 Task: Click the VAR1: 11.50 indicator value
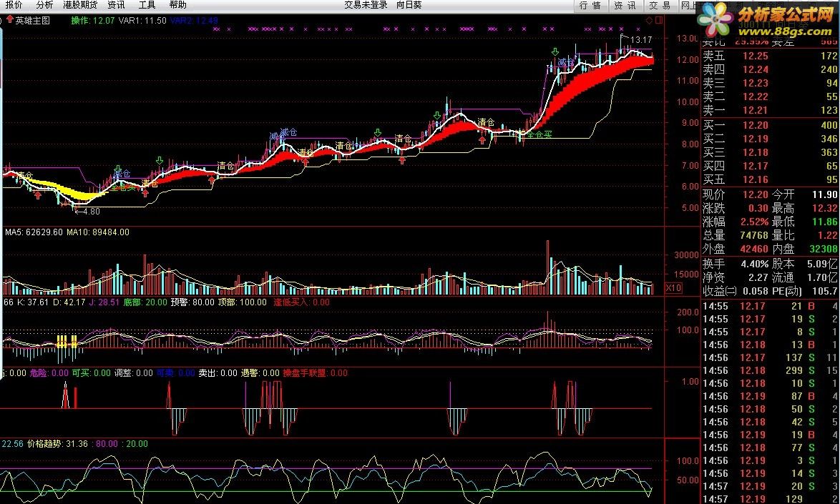(142, 20)
